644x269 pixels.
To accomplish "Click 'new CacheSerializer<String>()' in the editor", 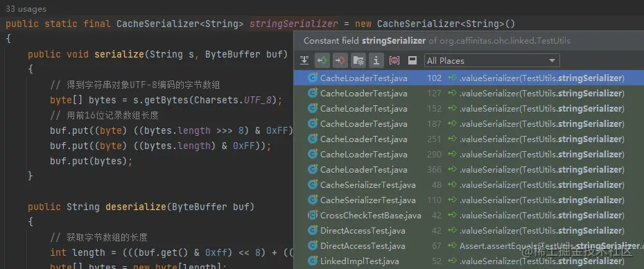I will 435,24.
